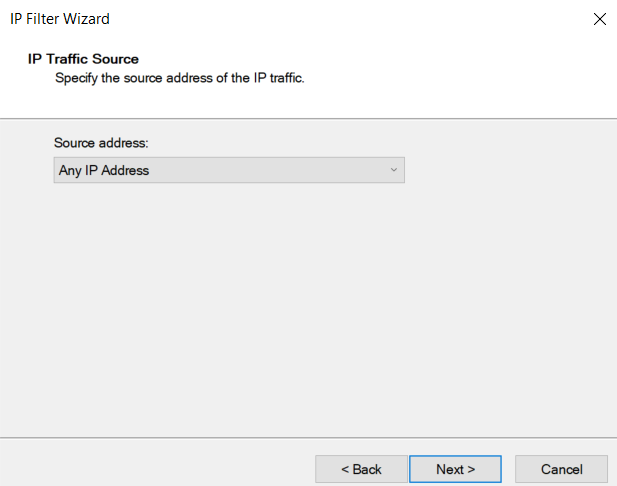Click 'Specify the source address' description text
Screen dimensions: 617x486
(180, 78)
